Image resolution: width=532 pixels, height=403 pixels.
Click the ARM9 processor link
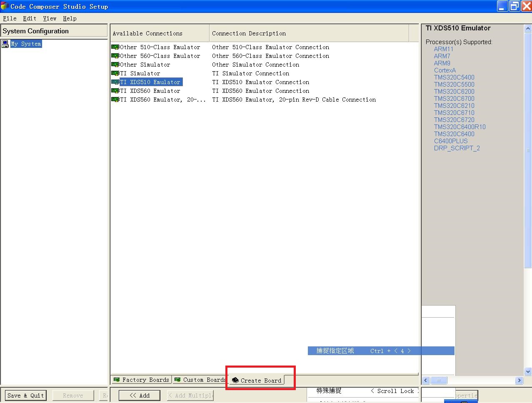click(x=442, y=63)
